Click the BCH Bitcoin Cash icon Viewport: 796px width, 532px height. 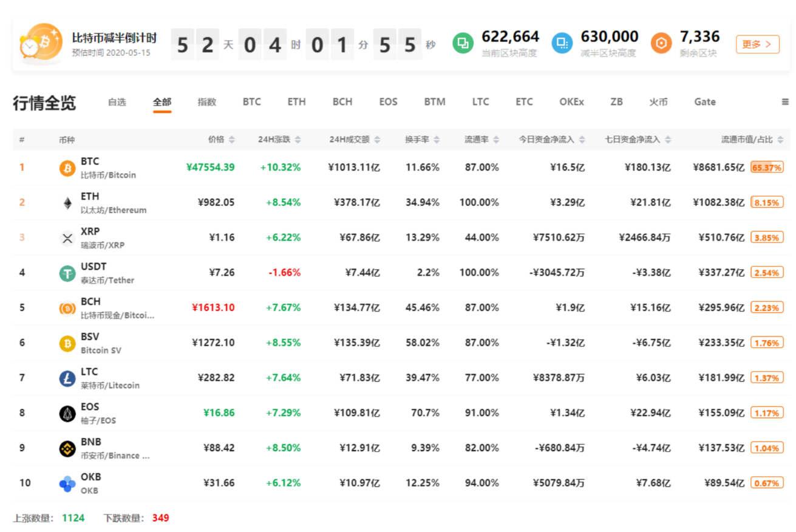click(x=67, y=309)
